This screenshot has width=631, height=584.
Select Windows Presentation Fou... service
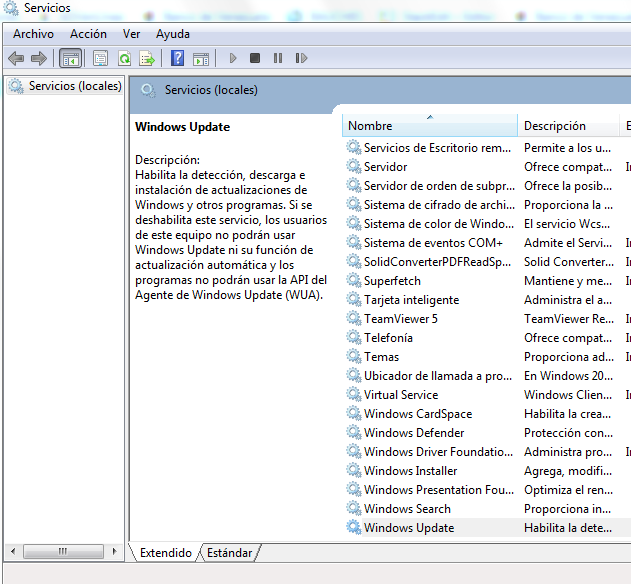point(439,489)
